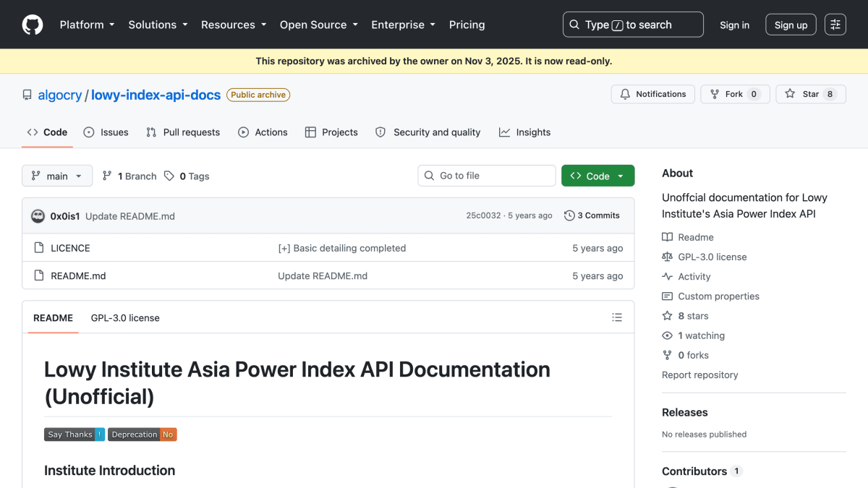Open the Contributors heading link
This screenshot has width=868, height=488.
(x=702, y=471)
